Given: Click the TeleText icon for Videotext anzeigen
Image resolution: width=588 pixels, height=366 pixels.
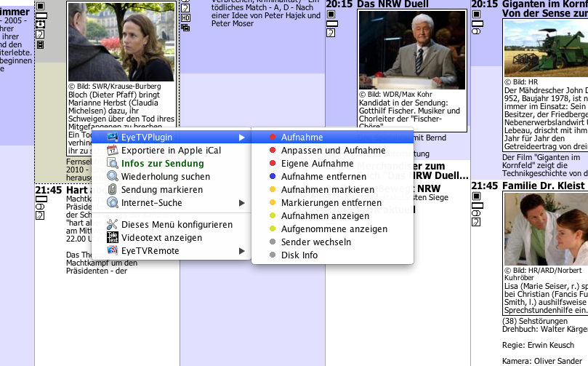Looking at the screenshot, I should click(112, 238).
